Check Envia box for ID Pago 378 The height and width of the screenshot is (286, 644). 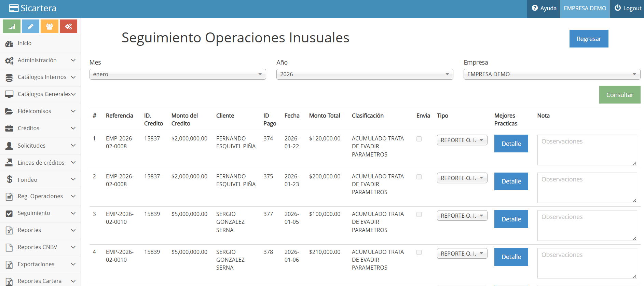[x=419, y=252]
